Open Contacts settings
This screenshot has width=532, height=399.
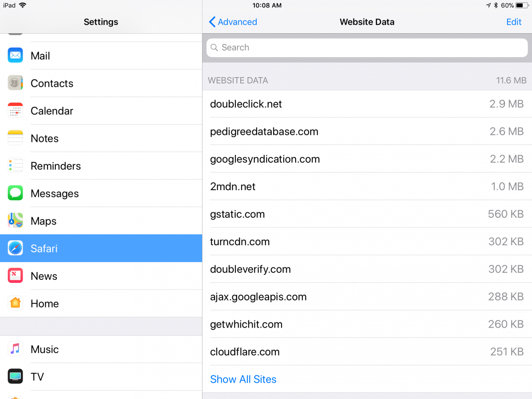click(101, 83)
